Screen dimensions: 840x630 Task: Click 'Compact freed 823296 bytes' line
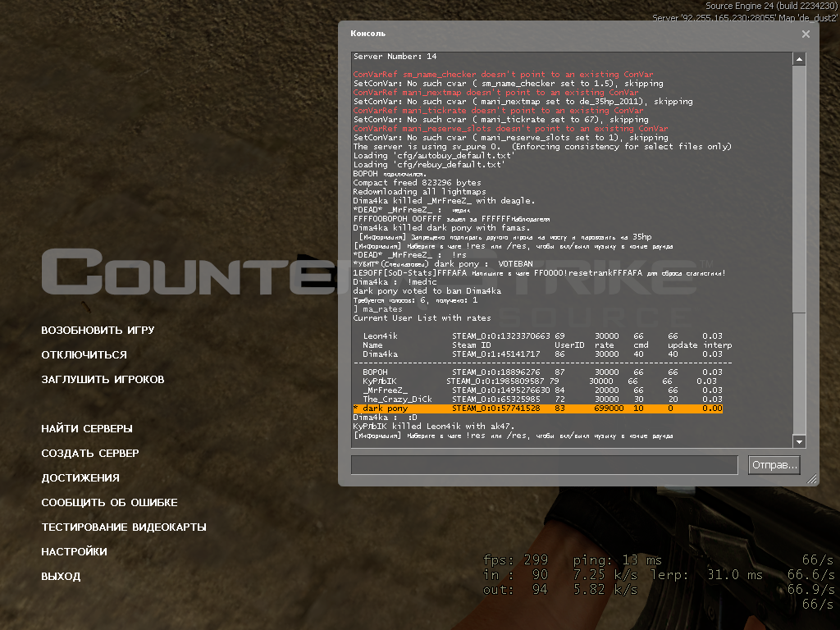(417, 182)
